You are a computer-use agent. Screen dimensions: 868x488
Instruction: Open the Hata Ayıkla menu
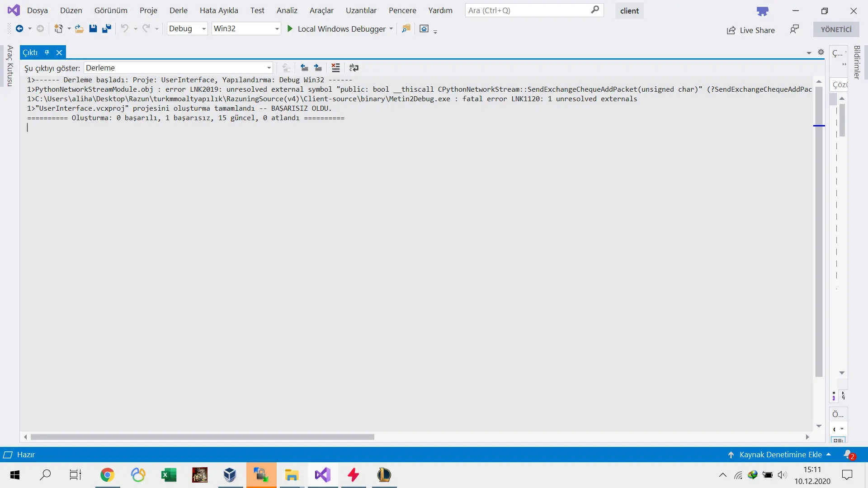coord(219,10)
